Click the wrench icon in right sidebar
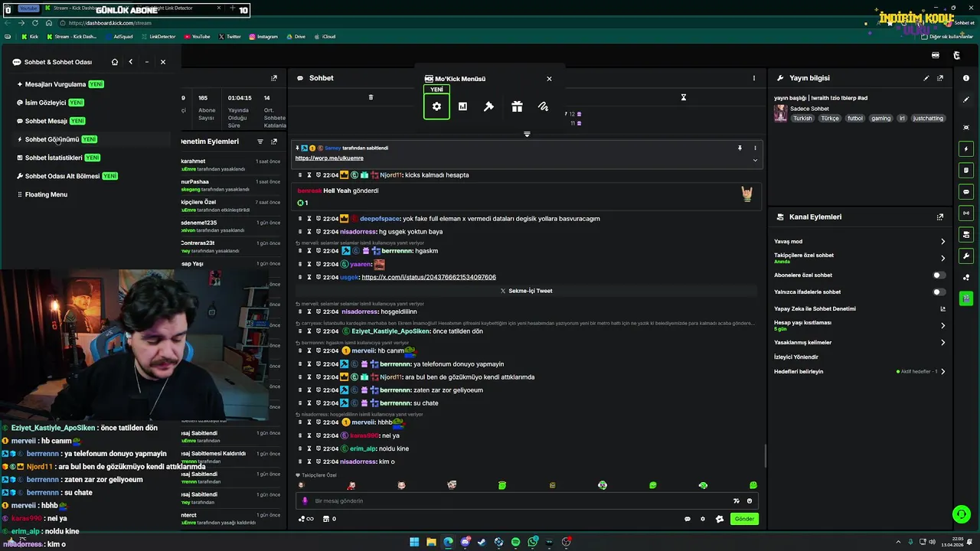Image resolution: width=980 pixels, height=551 pixels. point(966,256)
